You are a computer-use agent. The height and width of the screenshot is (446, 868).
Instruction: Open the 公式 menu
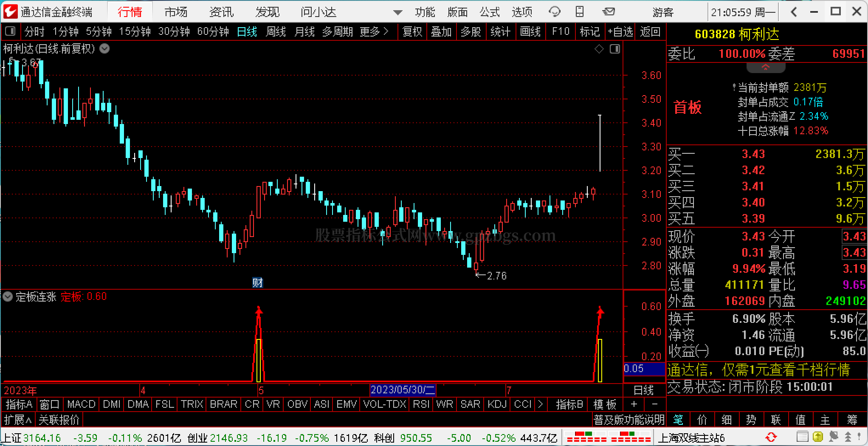pos(490,12)
